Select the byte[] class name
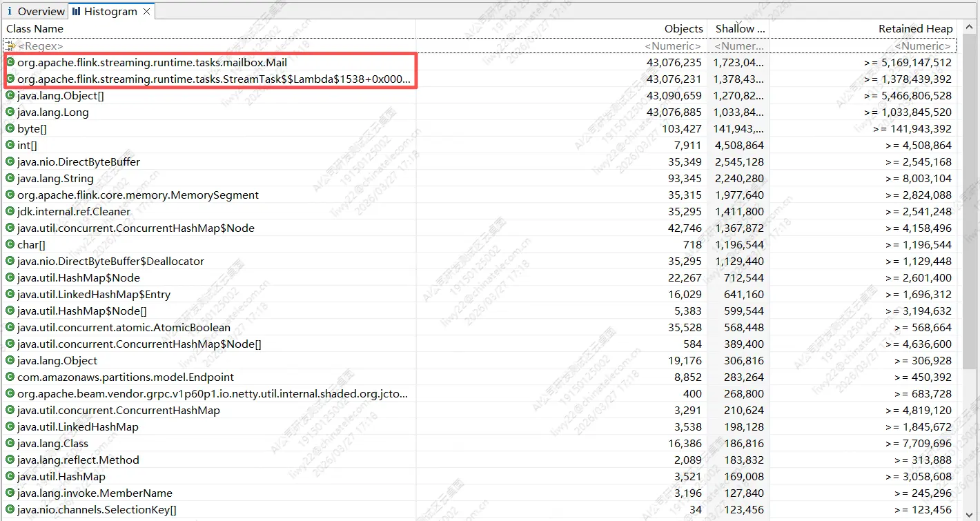Image resolution: width=980 pixels, height=521 pixels. 32,128
